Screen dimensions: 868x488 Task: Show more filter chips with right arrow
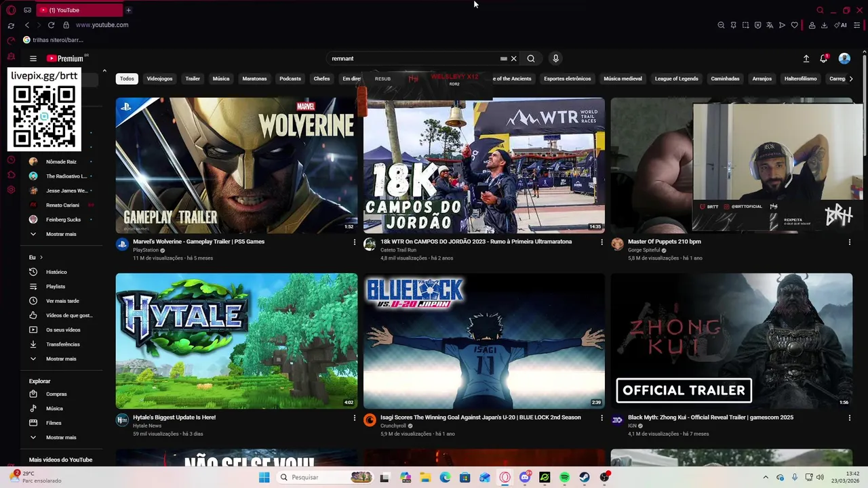(x=851, y=79)
